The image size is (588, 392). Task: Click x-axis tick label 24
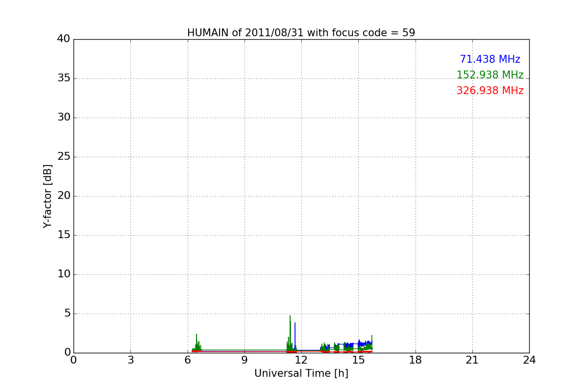pyautogui.click(x=529, y=360)
